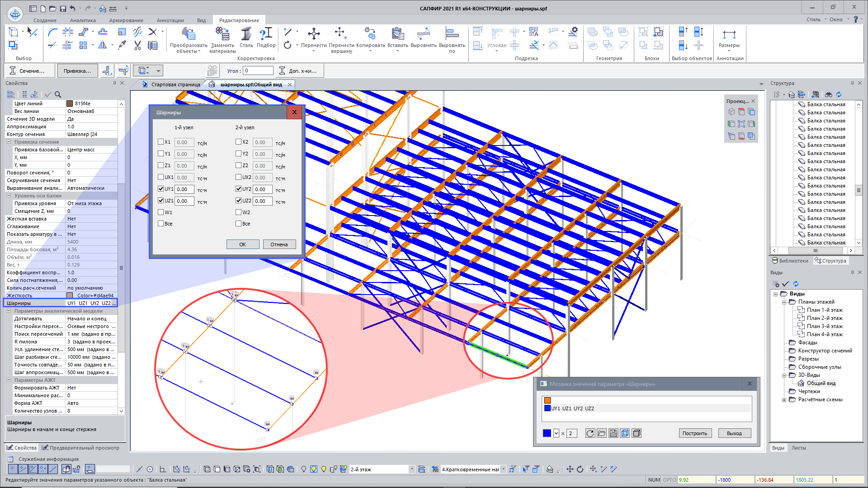Open the Стартовая страница document tab
This screenshot has width=868, height=488.
click(x=175, y=84)
